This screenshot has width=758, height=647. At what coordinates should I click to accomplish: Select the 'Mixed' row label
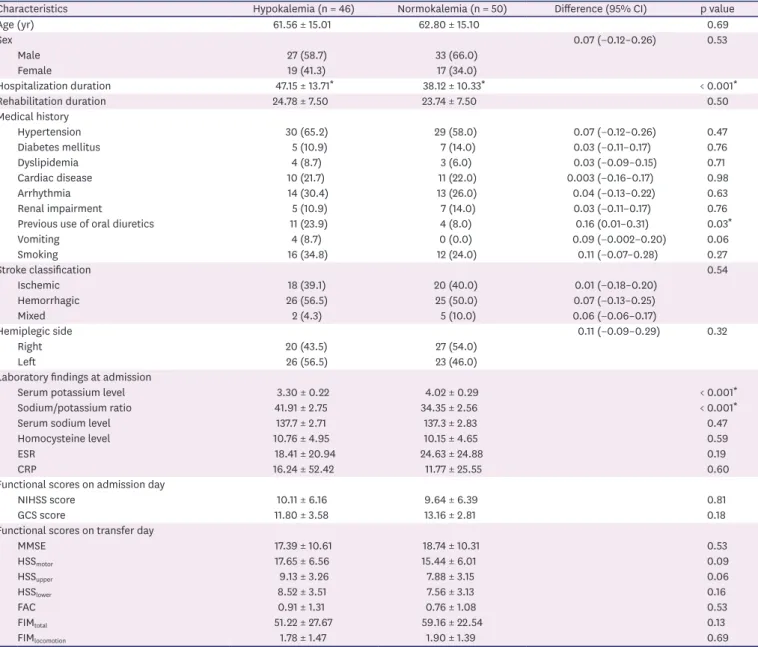31,316
